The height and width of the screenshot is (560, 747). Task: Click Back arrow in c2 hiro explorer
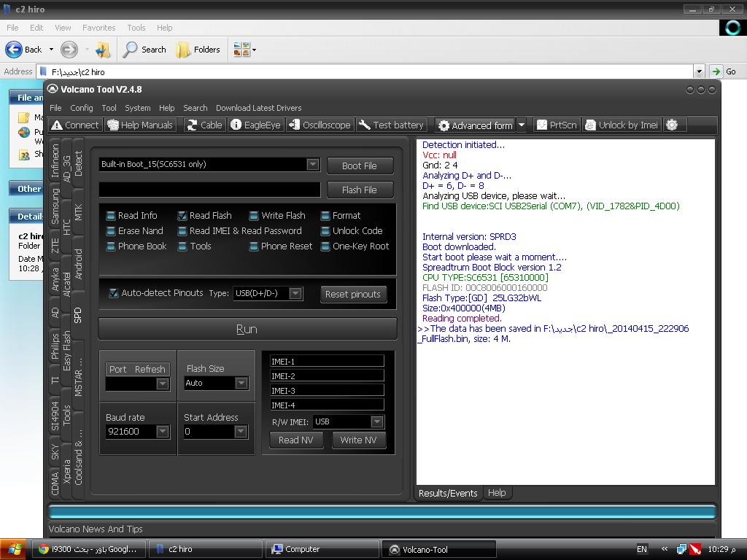pyautogui.click(x=14, y=50)
